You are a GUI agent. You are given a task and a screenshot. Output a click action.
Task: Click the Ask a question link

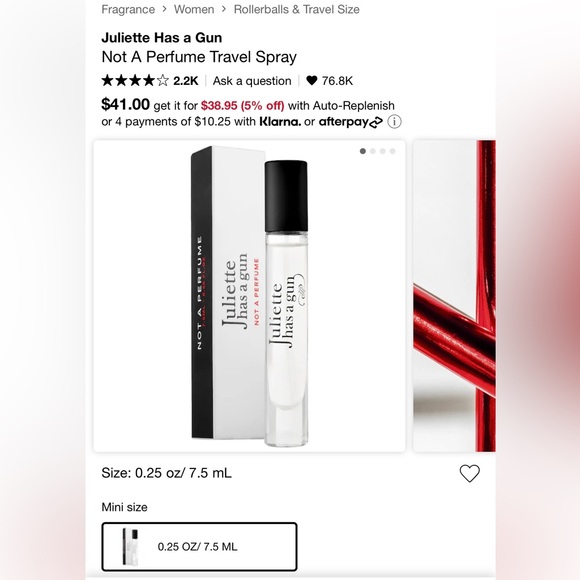coord(252,81)
